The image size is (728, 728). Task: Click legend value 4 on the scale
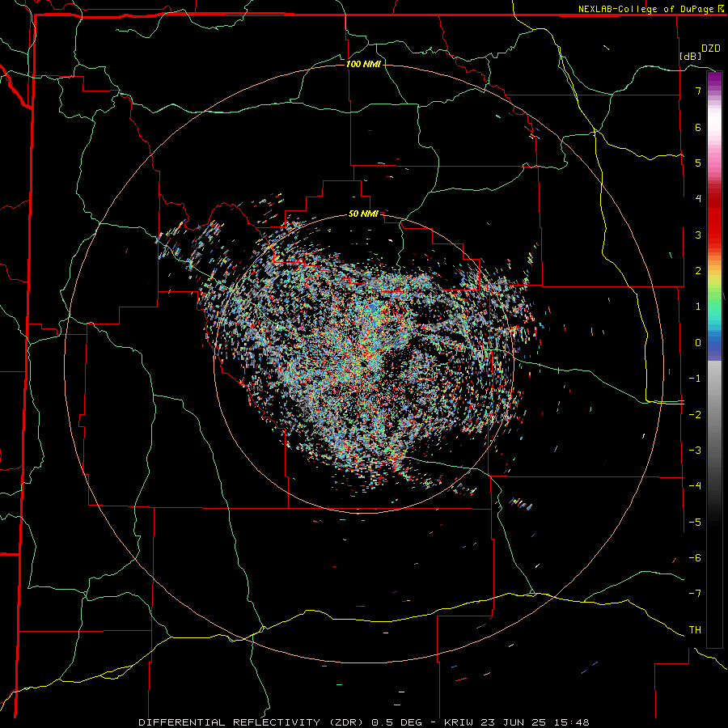click(698, 199)
